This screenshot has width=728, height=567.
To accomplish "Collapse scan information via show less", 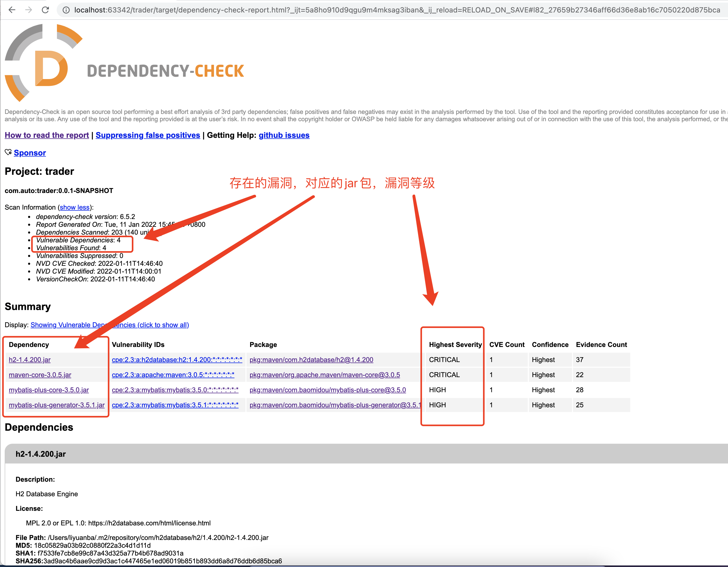I will [x=75, y=208].
